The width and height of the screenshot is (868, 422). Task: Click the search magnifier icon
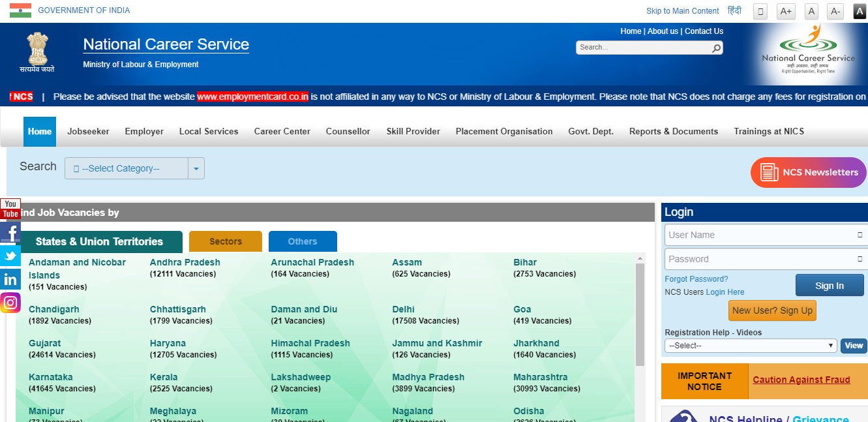pos(716,48)
